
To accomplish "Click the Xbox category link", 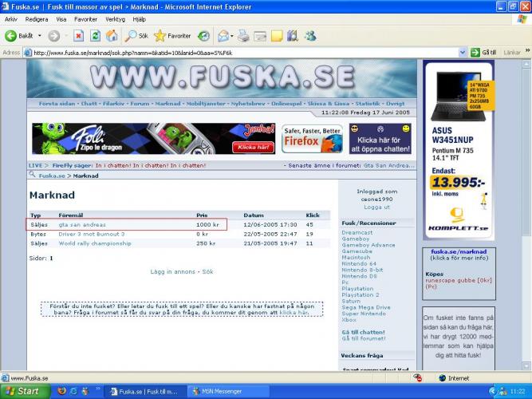I will pyautogui.click(x=349, y=320).
